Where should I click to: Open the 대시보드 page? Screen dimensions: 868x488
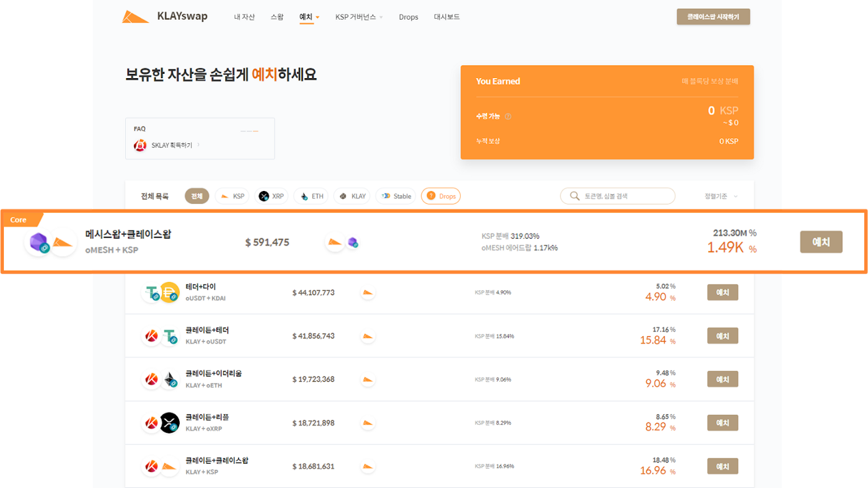447,17
